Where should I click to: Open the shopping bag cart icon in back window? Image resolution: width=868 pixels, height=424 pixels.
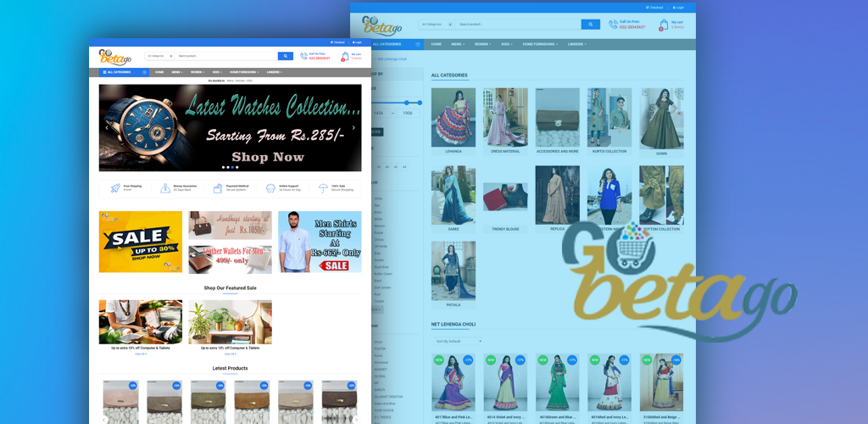663,25
